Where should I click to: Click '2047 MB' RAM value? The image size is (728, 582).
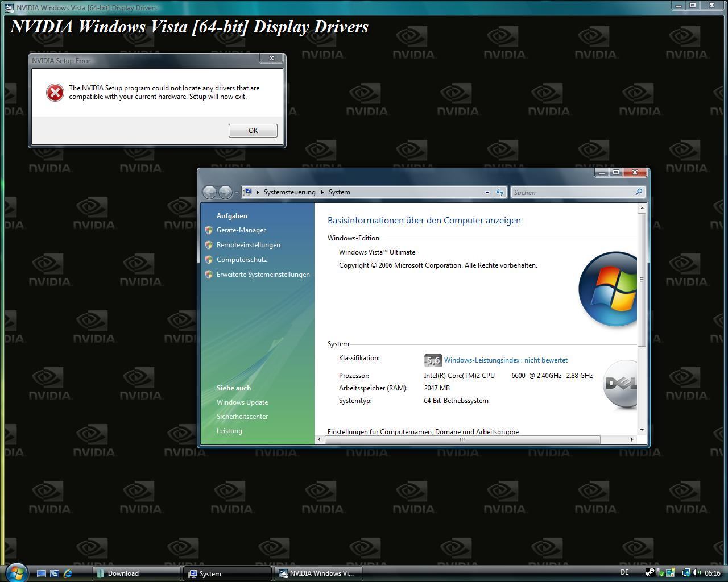437,388
